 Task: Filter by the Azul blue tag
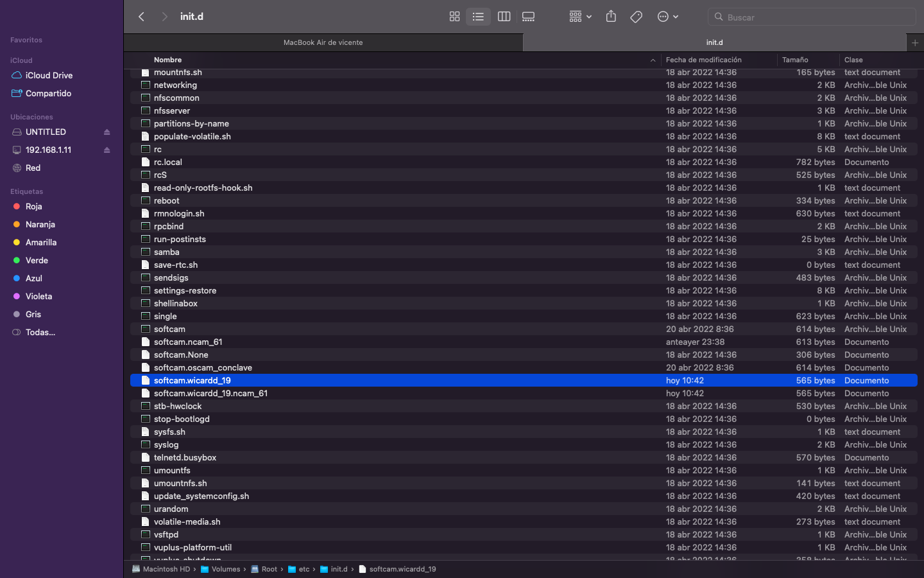(x=33, y=278)
